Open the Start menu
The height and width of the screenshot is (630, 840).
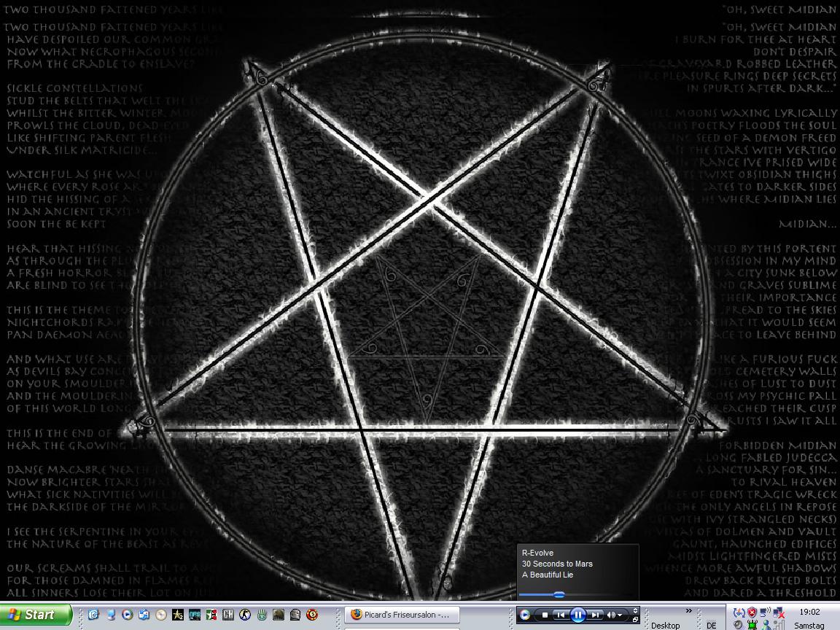click(x=36, y=615)
